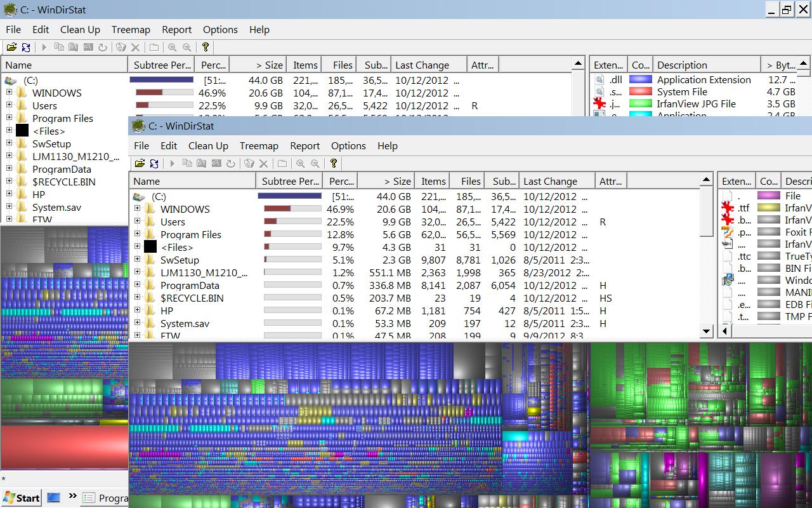This screenshot has height=508, width=812.
Task: Click Refresh All icon in front window toolbar
Action: click(x=154, y=163)
